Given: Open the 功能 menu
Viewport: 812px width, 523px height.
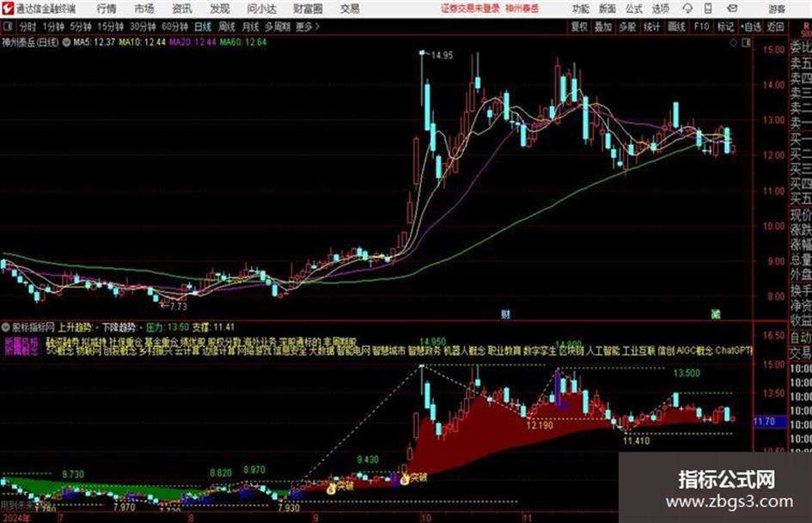Looking at the screenshot, I should click(x=581, y=9).
